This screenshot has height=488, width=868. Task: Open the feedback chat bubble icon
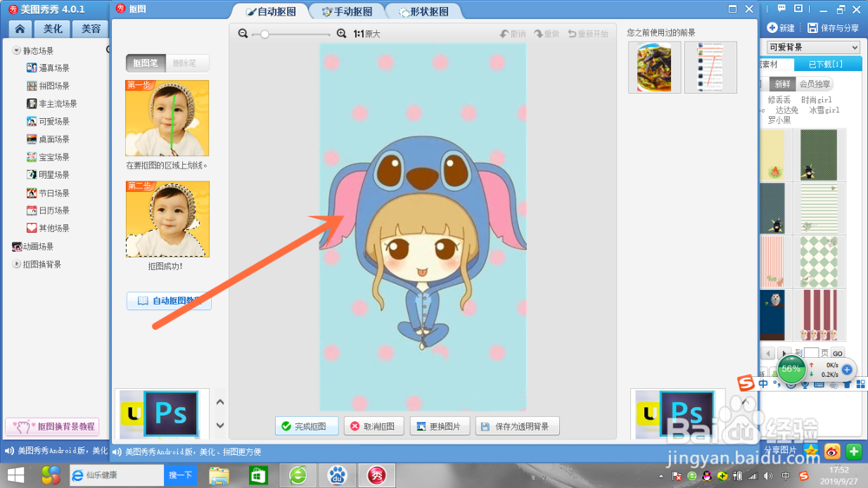click(x=781, y=9)
